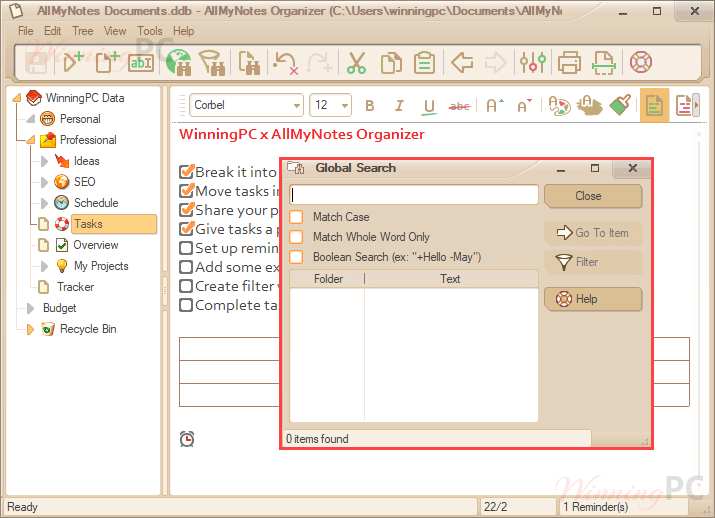The width and height of the screenshot is (715, 518).
Task: Click the undo arrow icon
Action: (x=285, y=62)
